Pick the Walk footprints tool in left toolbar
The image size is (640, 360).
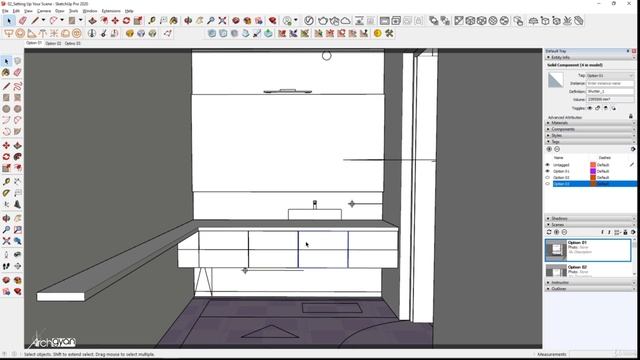click(x=6, y=266)
